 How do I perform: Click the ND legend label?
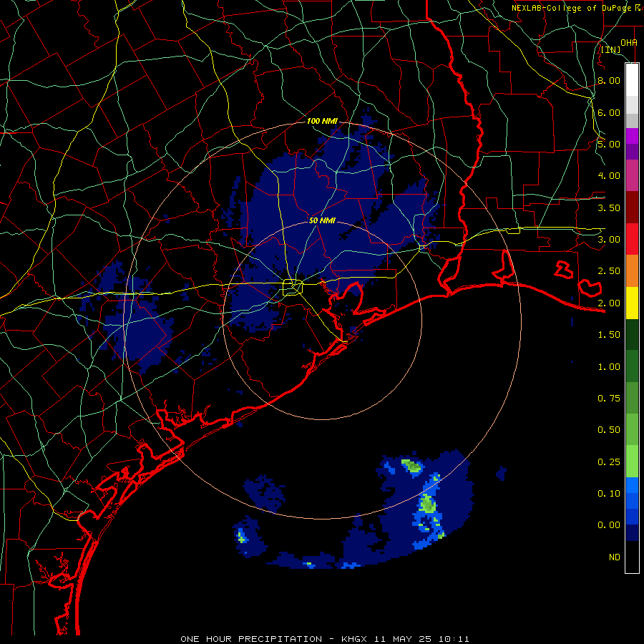[615, 557]
